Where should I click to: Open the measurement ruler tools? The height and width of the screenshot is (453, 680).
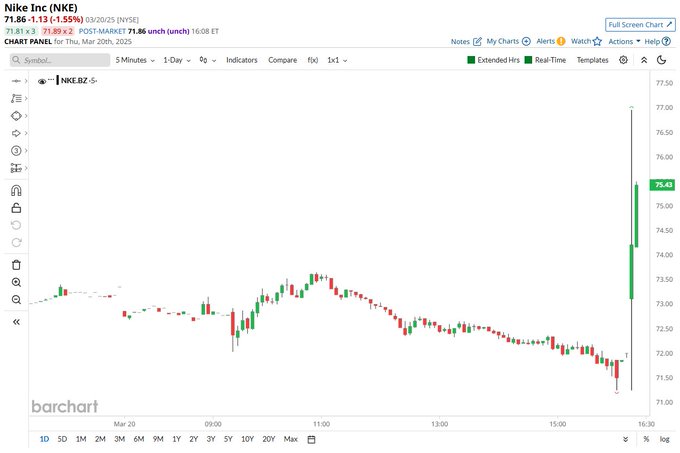pos(16,168)
